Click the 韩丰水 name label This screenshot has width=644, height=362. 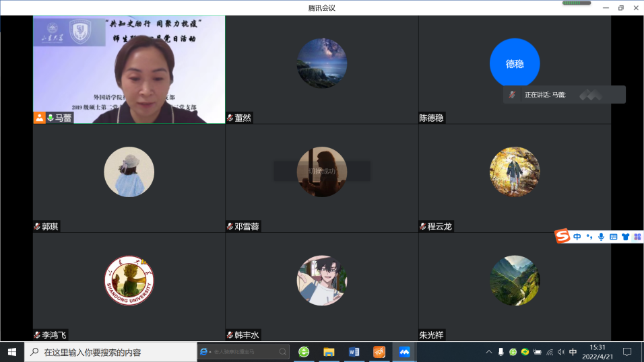[x=247, y=334]
